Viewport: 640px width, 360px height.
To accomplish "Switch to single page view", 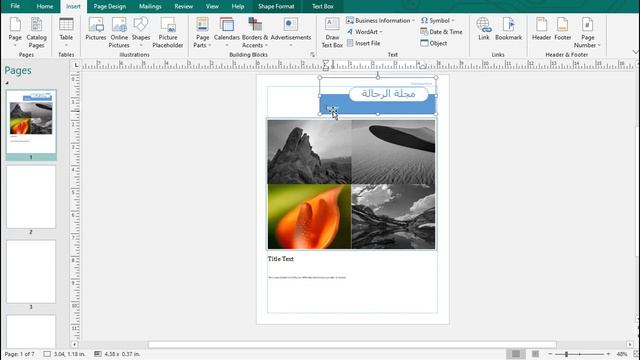I will pos(516,354).
